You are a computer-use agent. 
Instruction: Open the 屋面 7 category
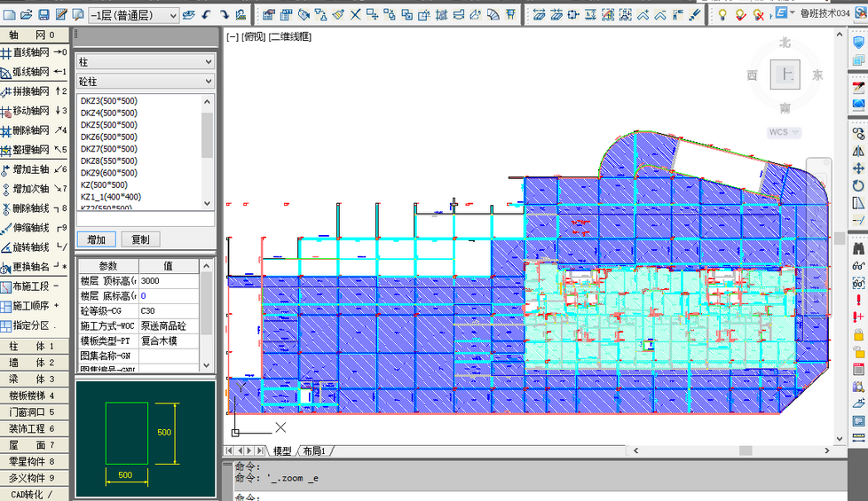[35, 445]
